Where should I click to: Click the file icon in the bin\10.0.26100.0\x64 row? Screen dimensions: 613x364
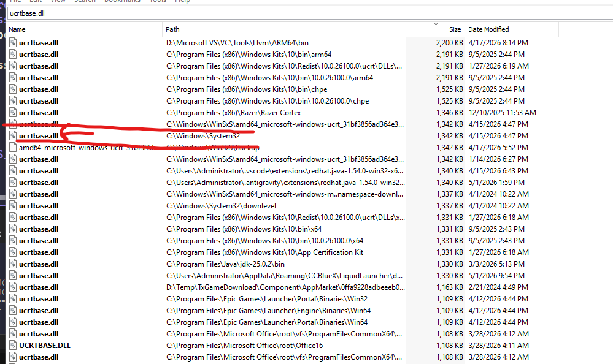pyautogui.click(x=13, y=241)
